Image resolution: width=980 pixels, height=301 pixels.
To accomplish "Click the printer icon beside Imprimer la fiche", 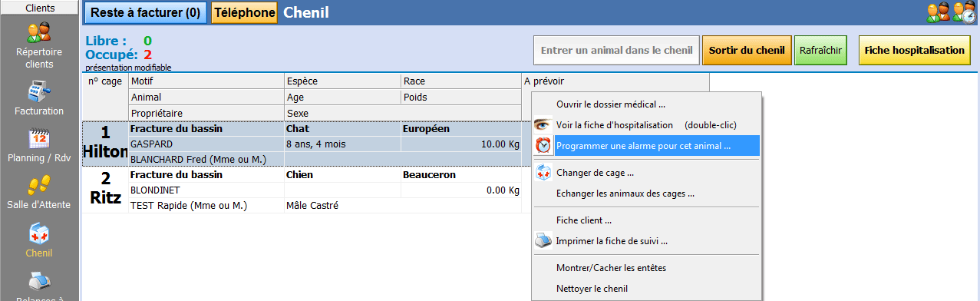I will pyautogui.click(x=543, y=241).
